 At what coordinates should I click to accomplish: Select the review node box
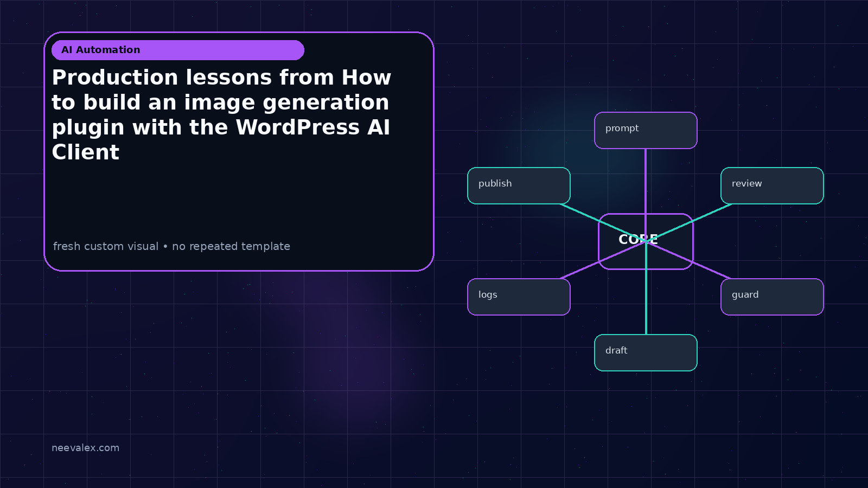pyautogui.click(x=772, y=185)
